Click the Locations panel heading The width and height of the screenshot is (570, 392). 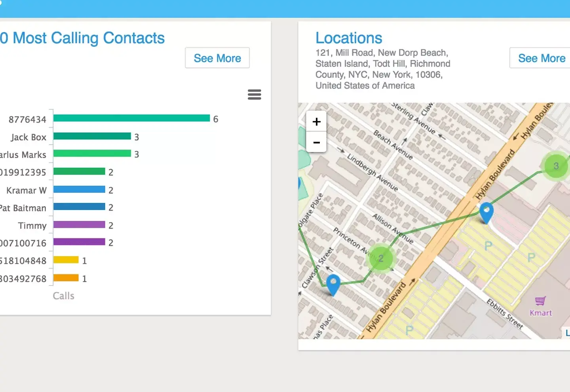click(x=349, y=38)
